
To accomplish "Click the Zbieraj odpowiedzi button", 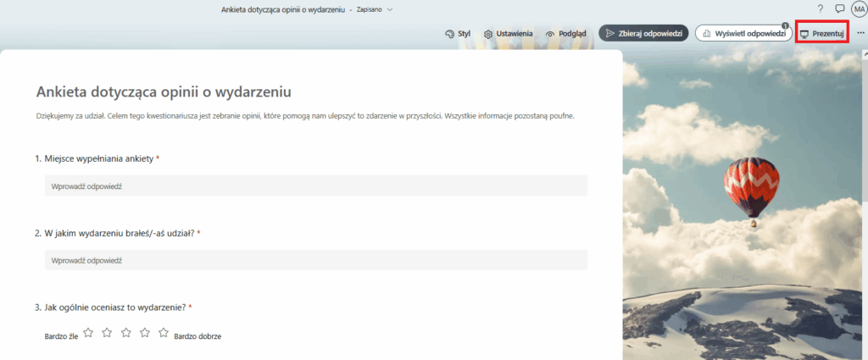I will pyautogui.click(x=643, y=33).
